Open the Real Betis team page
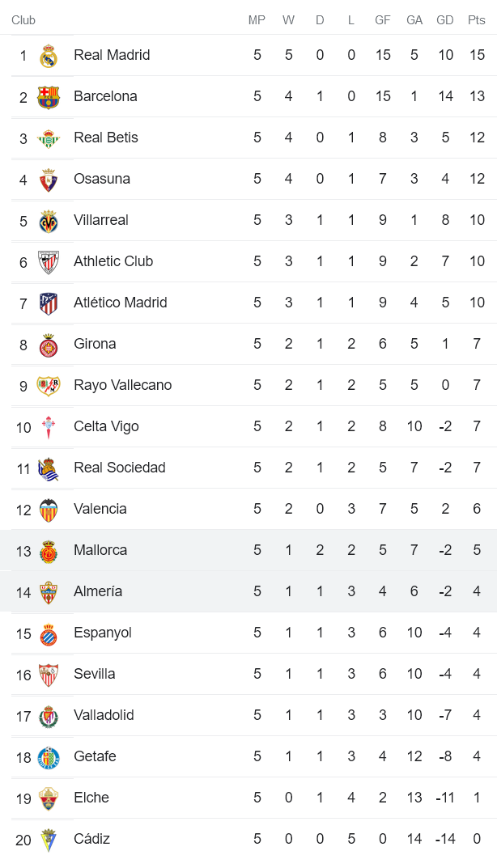The width and height of the screenshot is (497, 868). tap(105, 138)
